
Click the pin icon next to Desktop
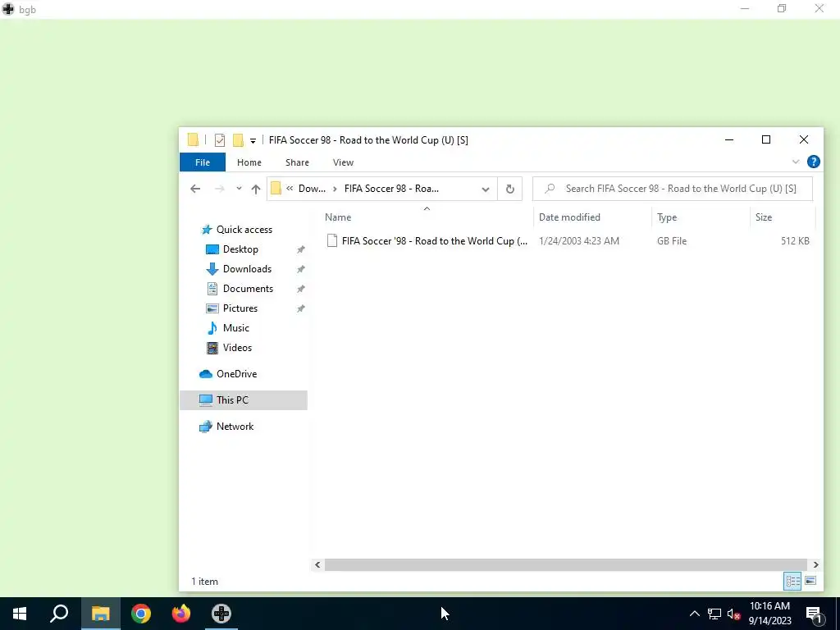(300, 249)
